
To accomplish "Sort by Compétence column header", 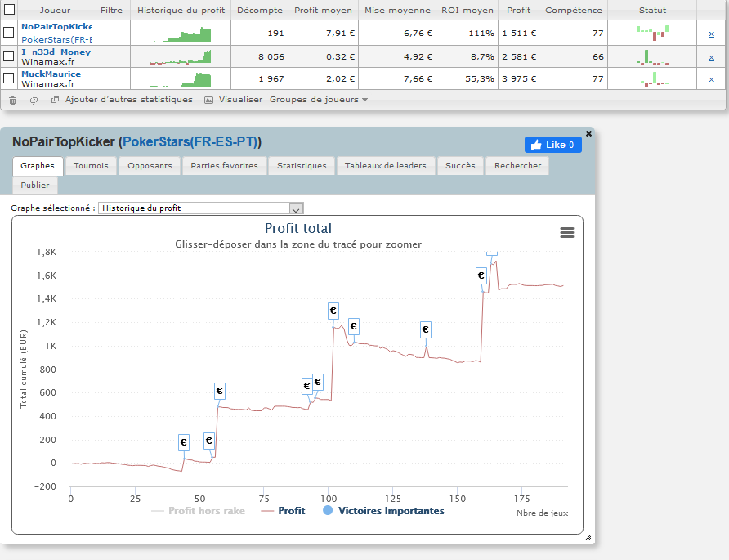I will point(573,11).
